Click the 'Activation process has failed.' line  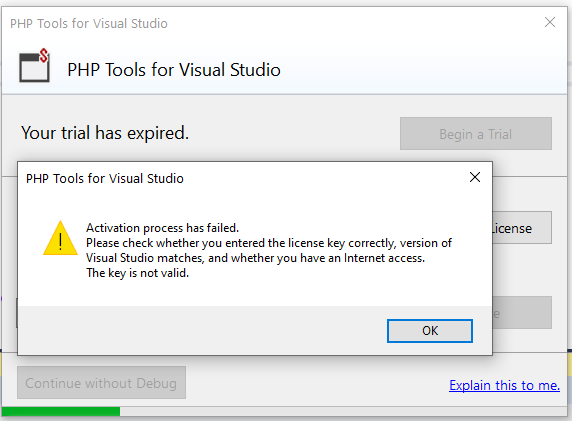[162, 228]
